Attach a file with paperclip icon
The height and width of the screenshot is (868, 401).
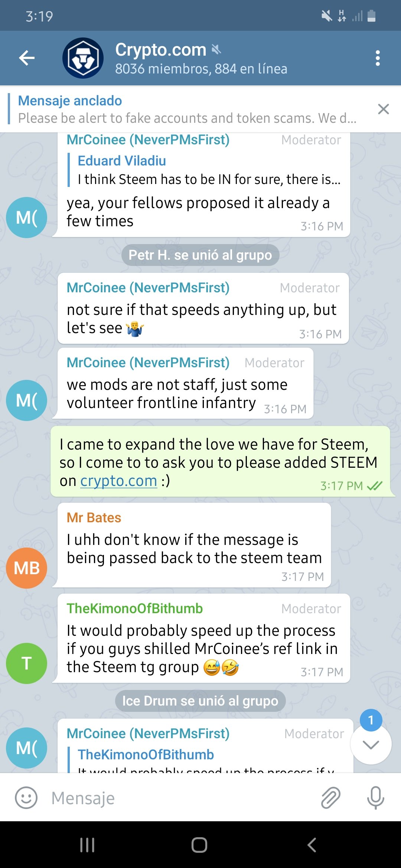(330, 798)
